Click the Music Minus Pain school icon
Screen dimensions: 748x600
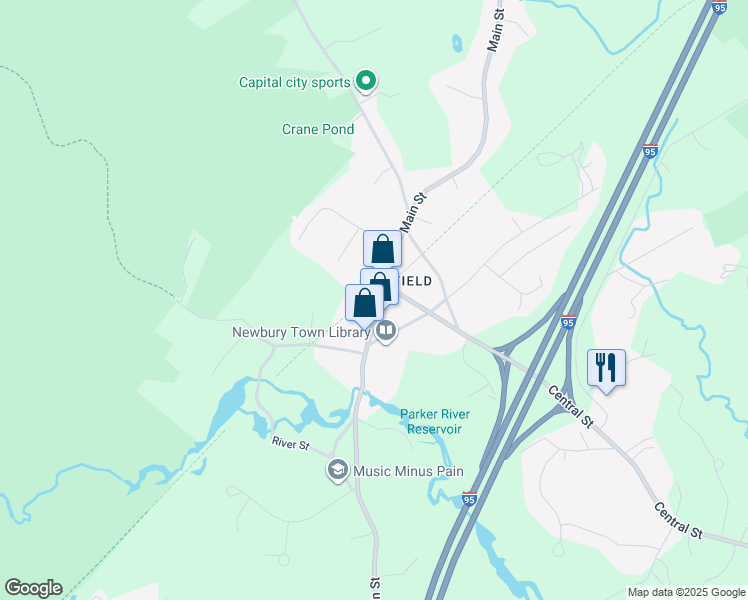(x=338, y=470)
